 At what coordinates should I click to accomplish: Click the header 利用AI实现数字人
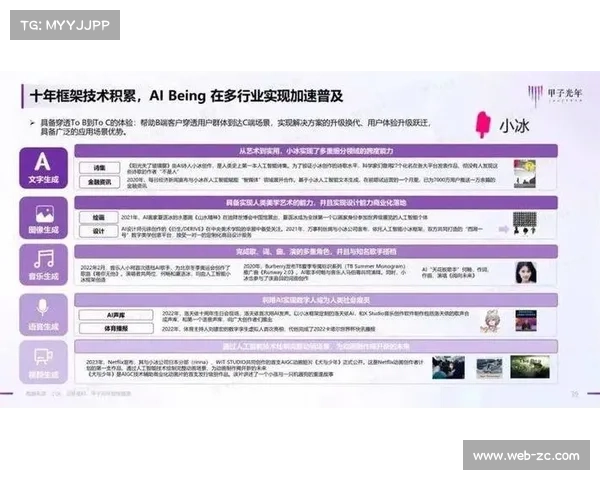(x=316, y=300)
